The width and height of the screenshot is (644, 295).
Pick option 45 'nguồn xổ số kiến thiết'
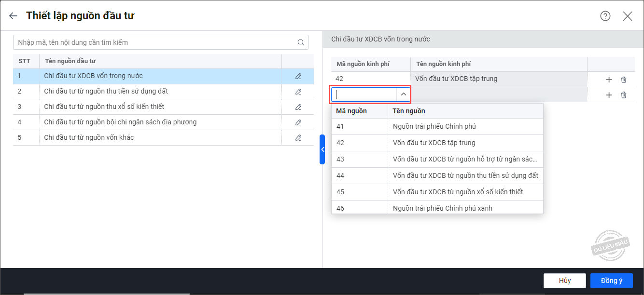pyautogui.click(x=458, y=192)
